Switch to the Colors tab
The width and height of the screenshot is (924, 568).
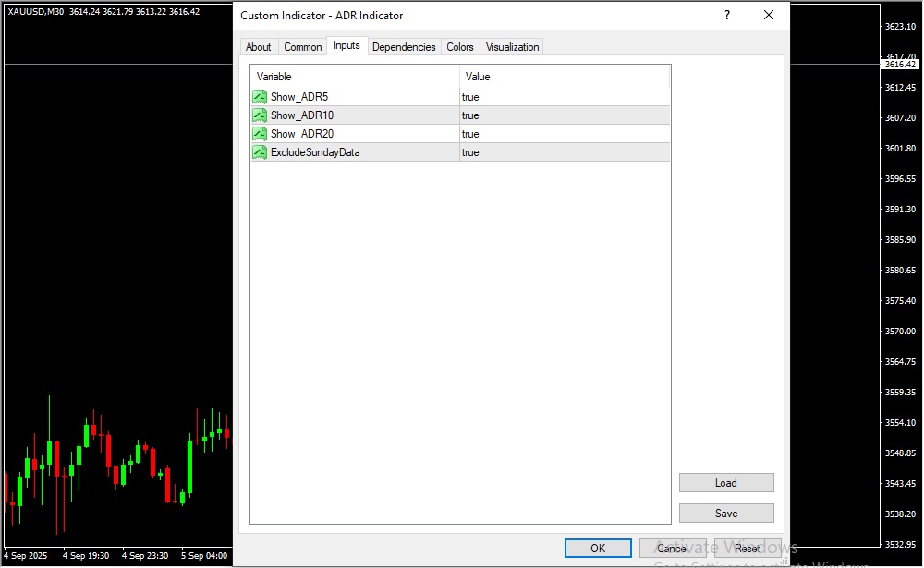(x=460, y=47)
